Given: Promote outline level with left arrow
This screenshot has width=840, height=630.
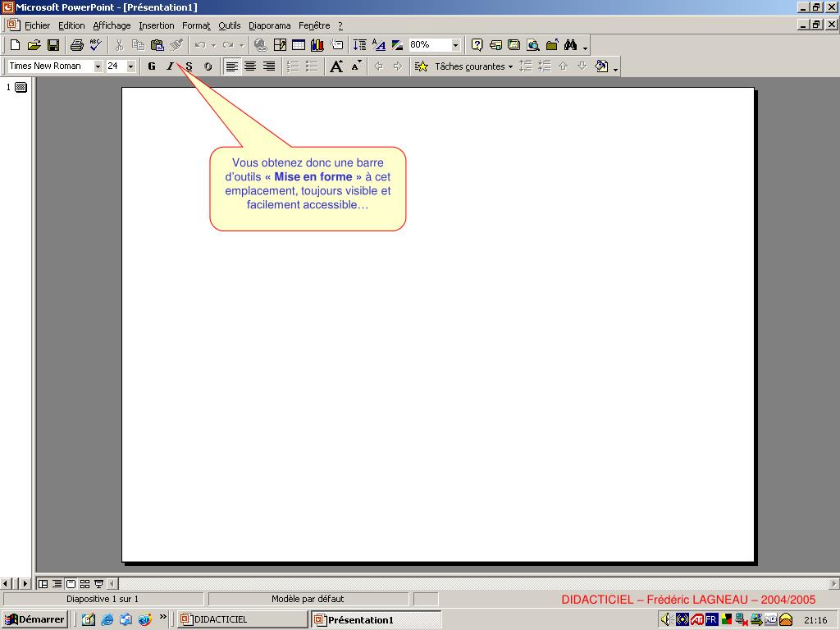Looking at the screenshot, I should click(x=379, y=66).
